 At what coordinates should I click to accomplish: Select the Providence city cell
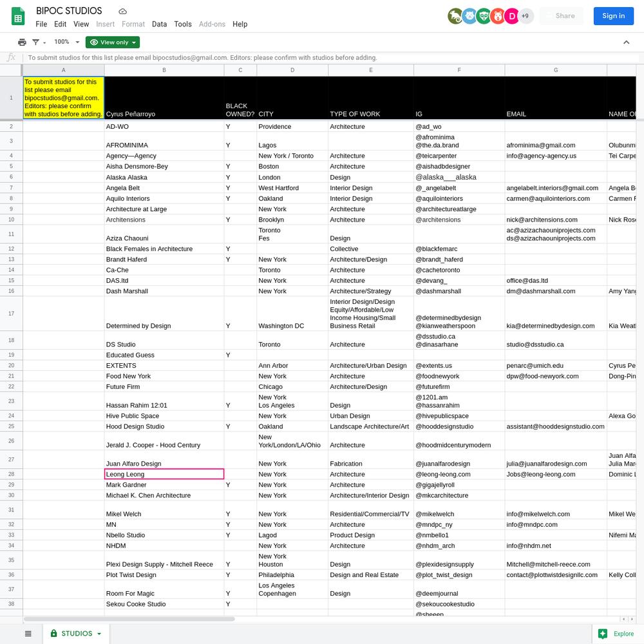pos(292,127)
